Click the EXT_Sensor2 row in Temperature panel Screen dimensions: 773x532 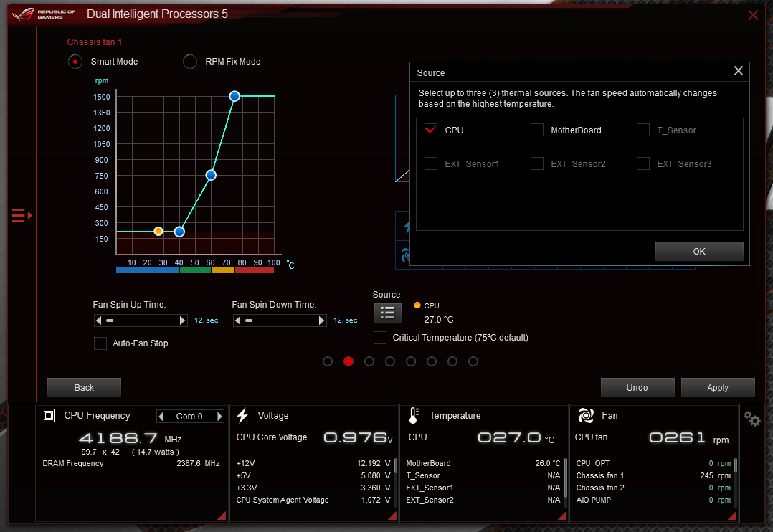coord(483,500)
